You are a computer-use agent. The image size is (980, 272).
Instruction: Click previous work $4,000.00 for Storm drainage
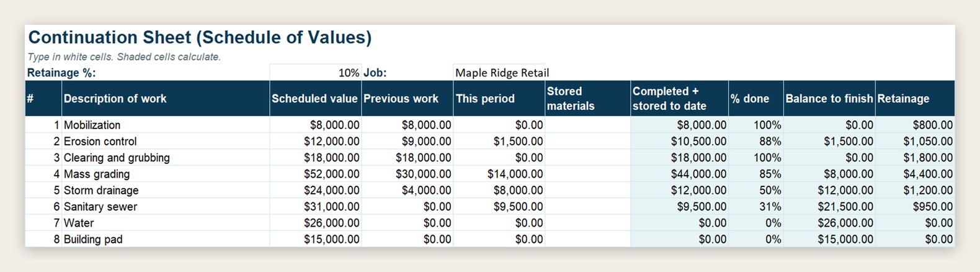pyautogui.click(x=407, y=190)
